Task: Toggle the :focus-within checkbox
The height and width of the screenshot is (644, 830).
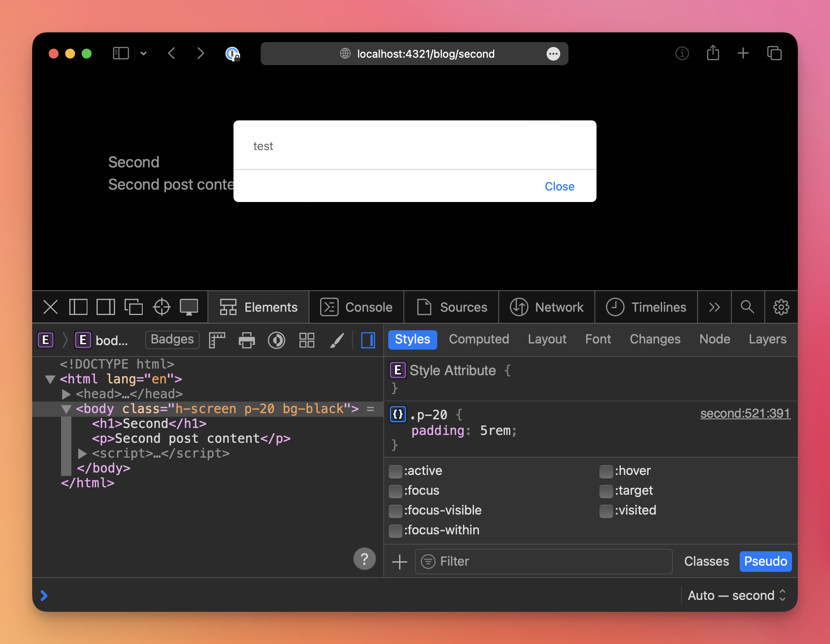Action: (395, 531)
